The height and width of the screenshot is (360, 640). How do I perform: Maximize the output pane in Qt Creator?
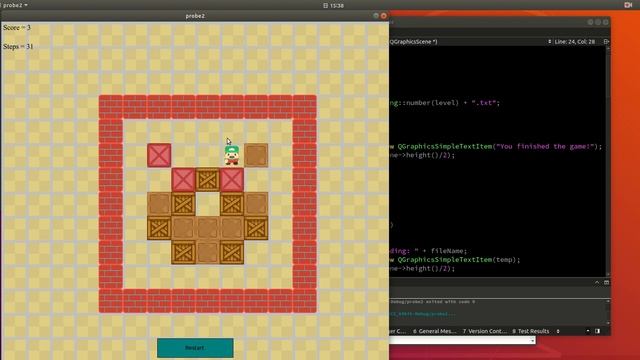tap(607, 282)
